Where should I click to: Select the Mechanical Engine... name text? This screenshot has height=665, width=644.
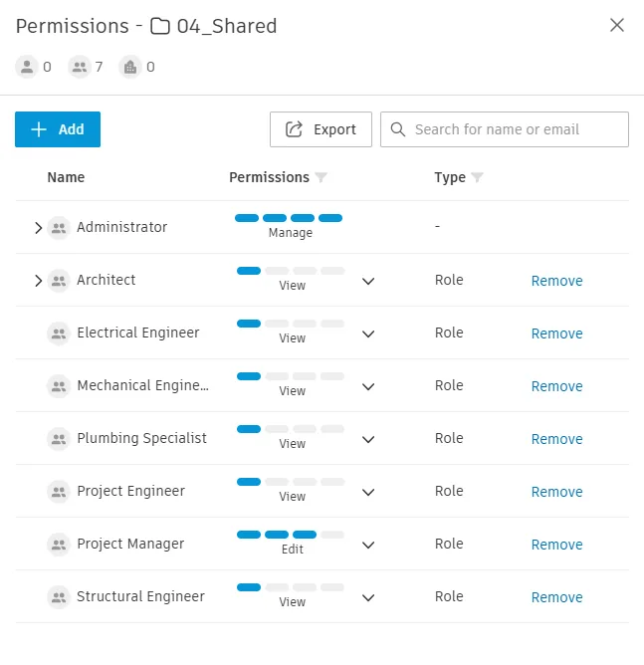pyautogui.click(x=143, y=385)
